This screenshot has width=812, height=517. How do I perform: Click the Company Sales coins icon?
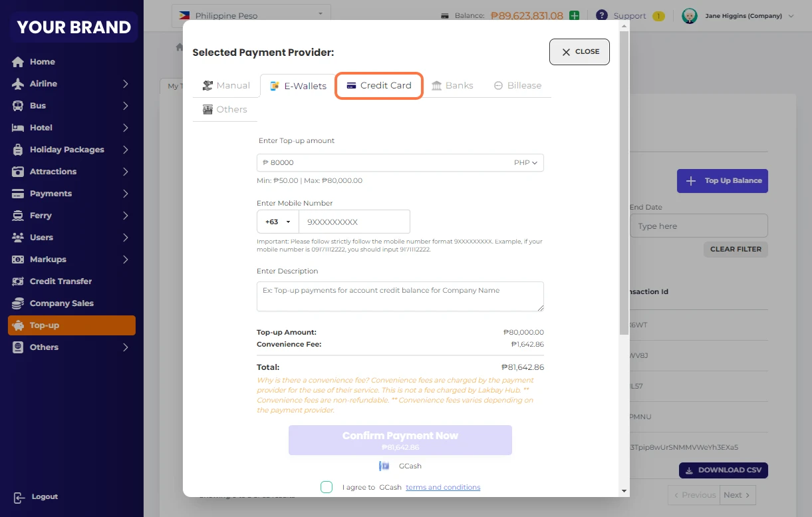click(x=18, y=303)
